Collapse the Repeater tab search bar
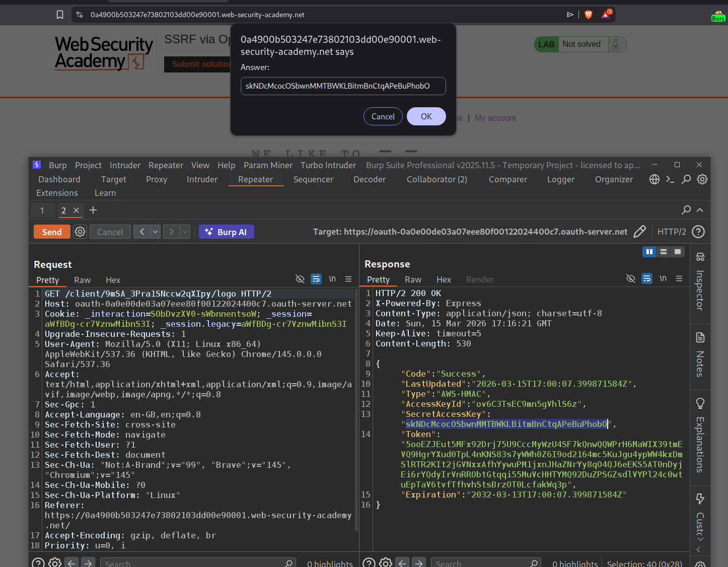Viewport: 728px width, 567px height. 700,210
